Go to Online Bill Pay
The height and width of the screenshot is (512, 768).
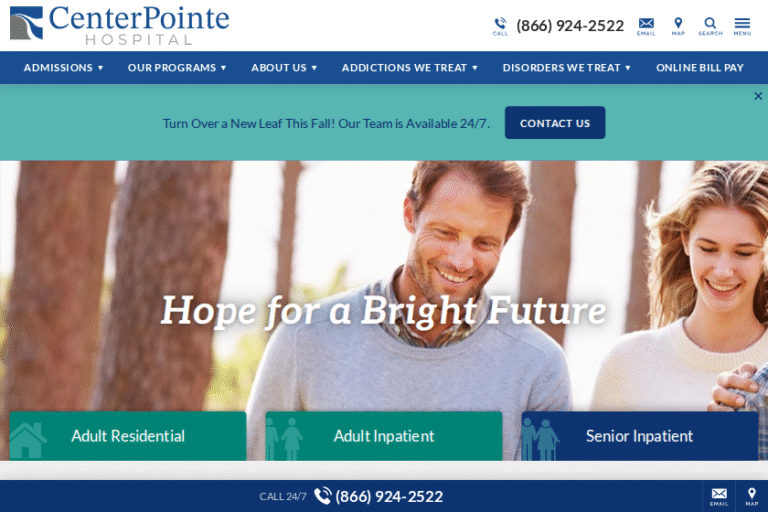click(700, 68)
